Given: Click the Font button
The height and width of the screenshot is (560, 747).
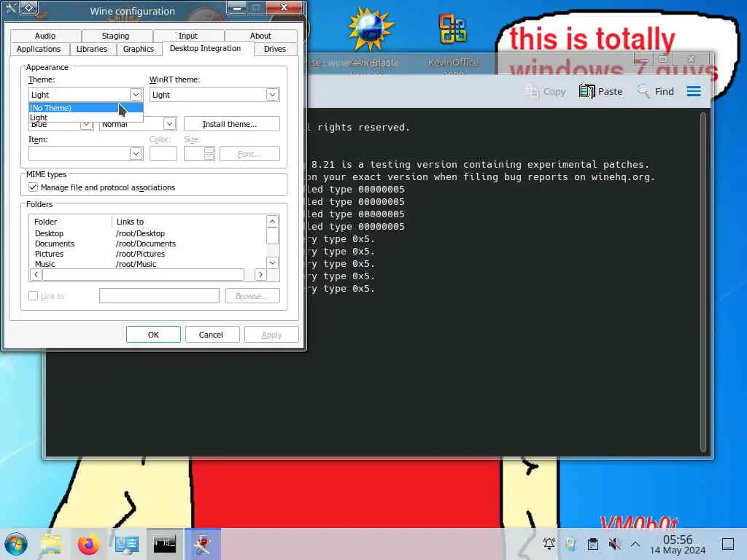Looking at the screenshot, I should point(249,154).
